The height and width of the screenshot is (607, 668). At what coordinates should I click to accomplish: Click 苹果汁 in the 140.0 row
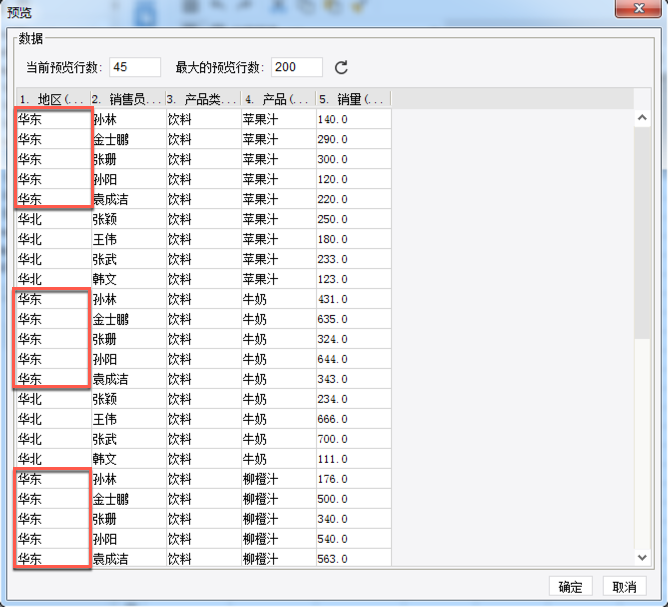tap(260, 119)
